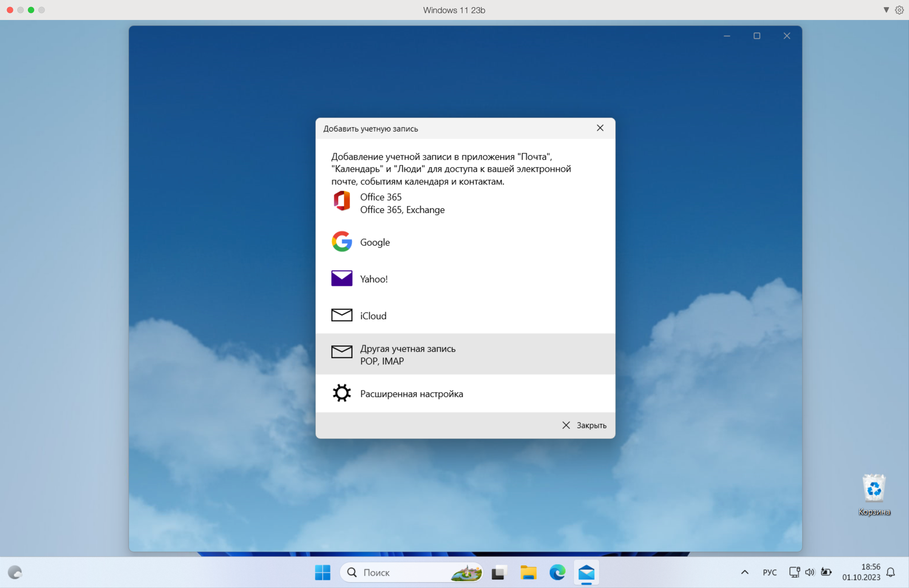This screenshot has width=909, height=588.
Task: Click the search highlights landscape image
Action: click(466, 572)
